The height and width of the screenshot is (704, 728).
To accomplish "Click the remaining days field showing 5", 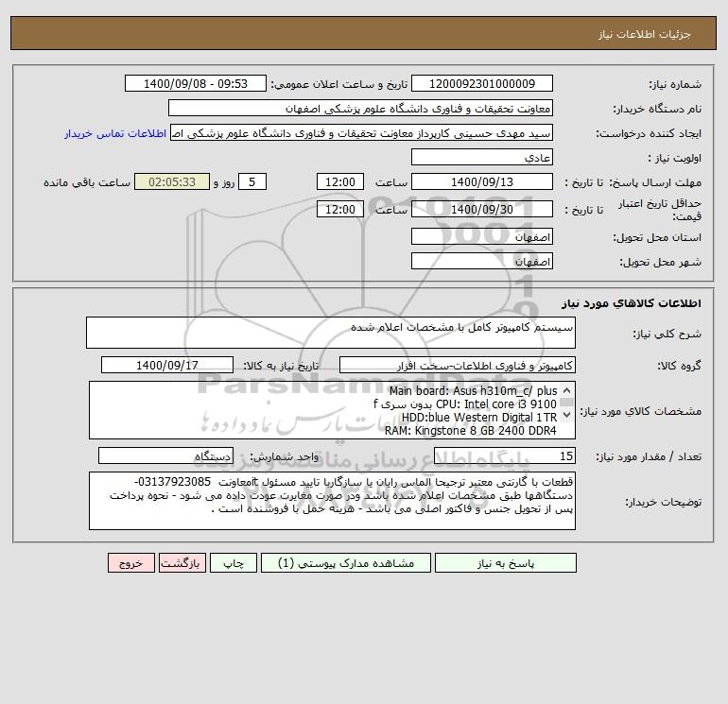I will click(252, 182).
